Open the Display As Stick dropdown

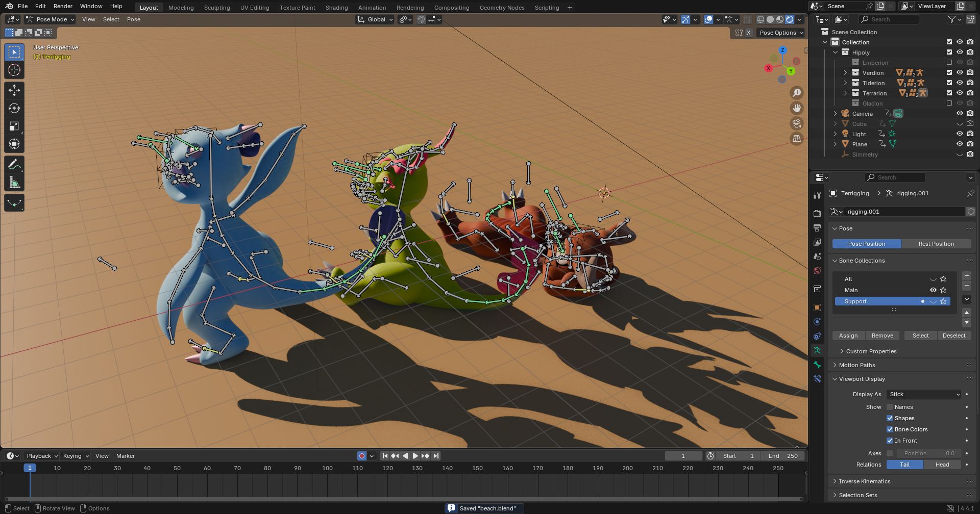[924, 394]
